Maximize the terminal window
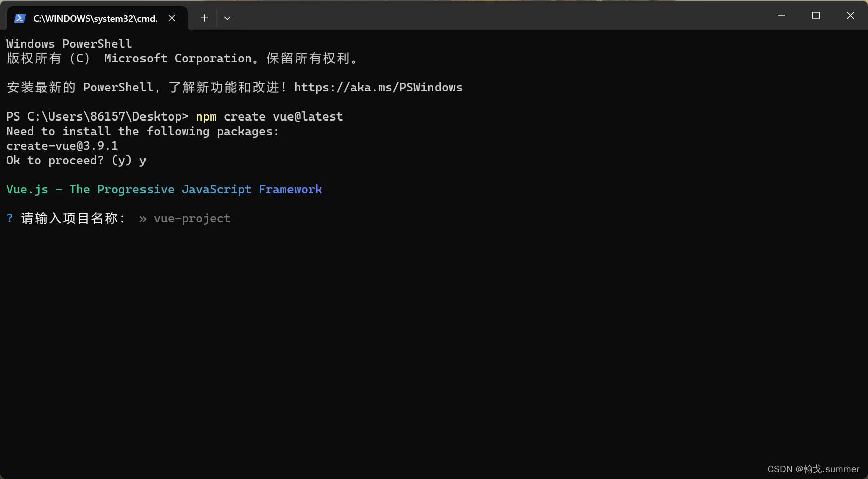This screenshot has height=479, width=868. [816, 16]
